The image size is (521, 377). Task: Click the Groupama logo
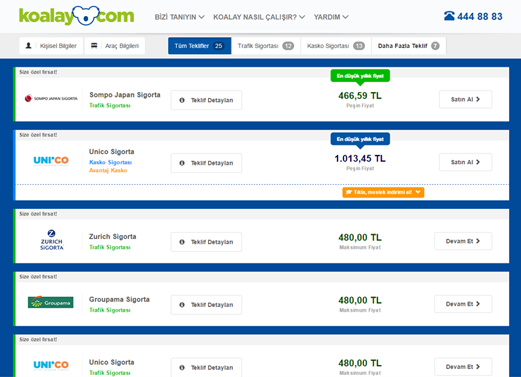(51, 302)
